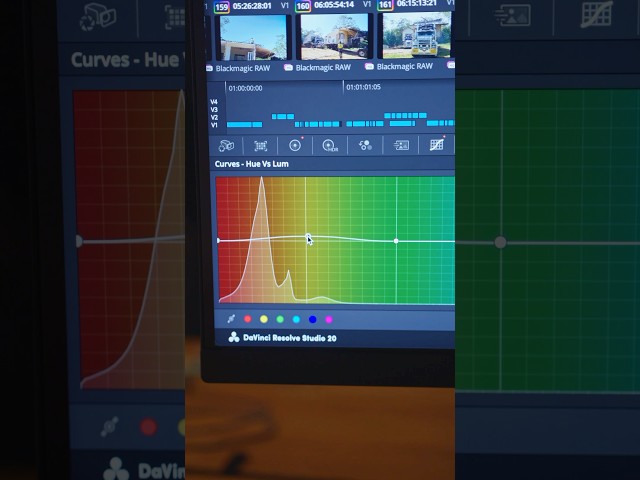Select clip 160 thumbnail
The width and height of the screenshot is (640, 480).
334,37
